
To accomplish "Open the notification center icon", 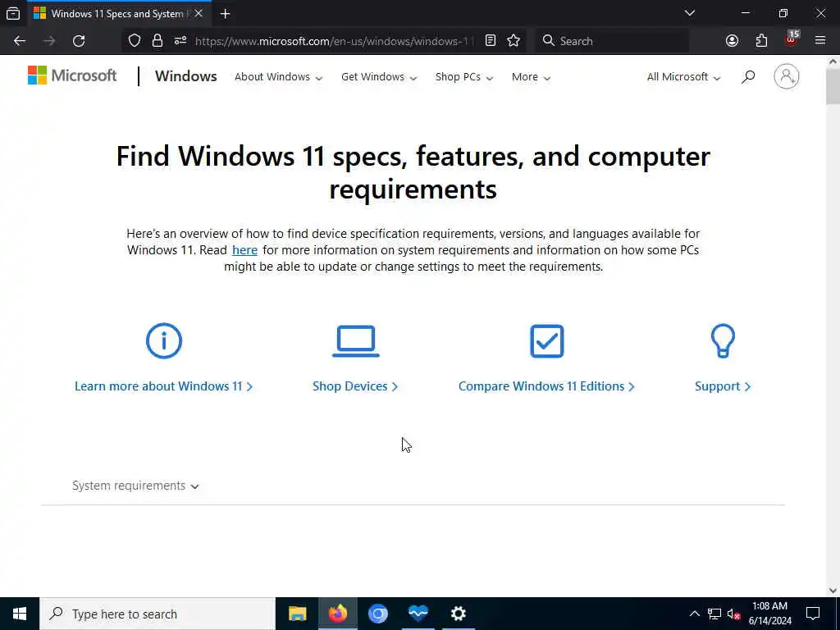I will click(x=813, y=614).
